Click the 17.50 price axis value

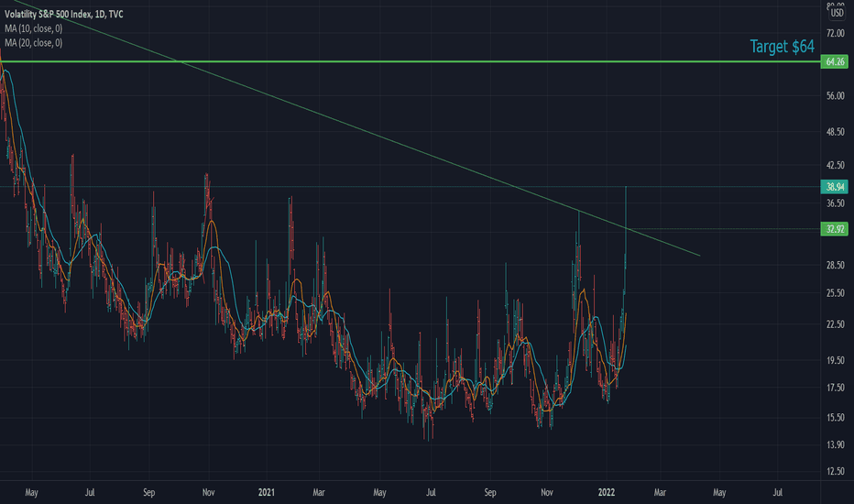(835, 388)
